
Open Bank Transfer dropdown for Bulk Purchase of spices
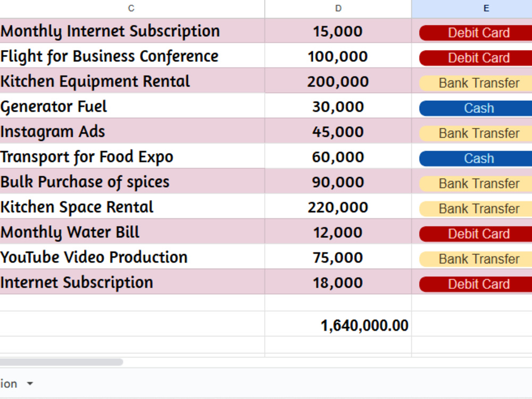click(476, 184)
